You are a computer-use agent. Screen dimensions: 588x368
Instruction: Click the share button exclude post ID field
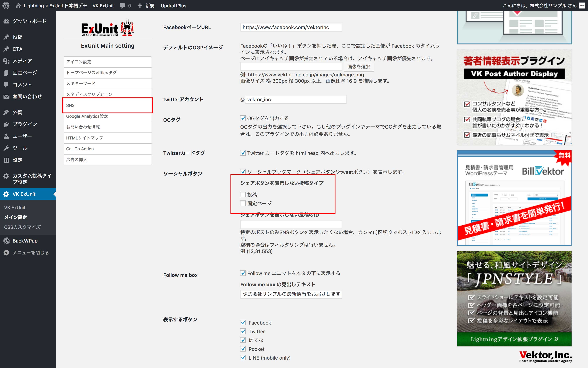pyautogui.click(x=291, y=224)
